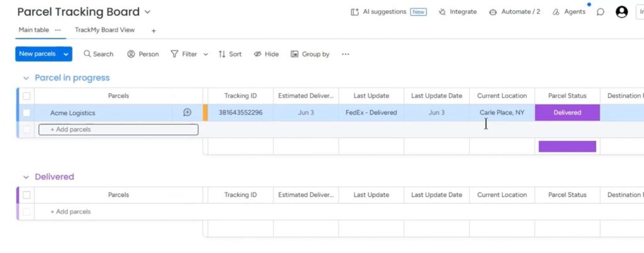Open Main table tab options dots
The image size is (644, 253).
click(58, 30)
